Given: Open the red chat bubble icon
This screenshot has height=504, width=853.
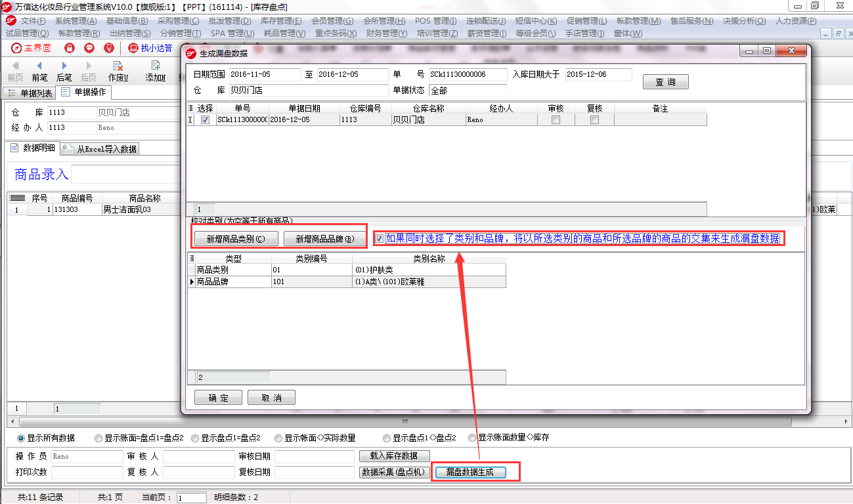Looking at the screenshot, I should pos(89,48).
